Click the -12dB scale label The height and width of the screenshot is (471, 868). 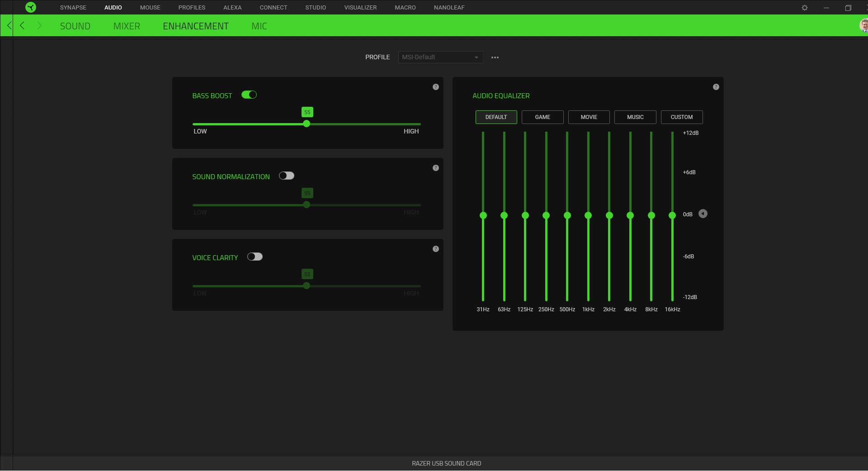[x=690, y=297]
